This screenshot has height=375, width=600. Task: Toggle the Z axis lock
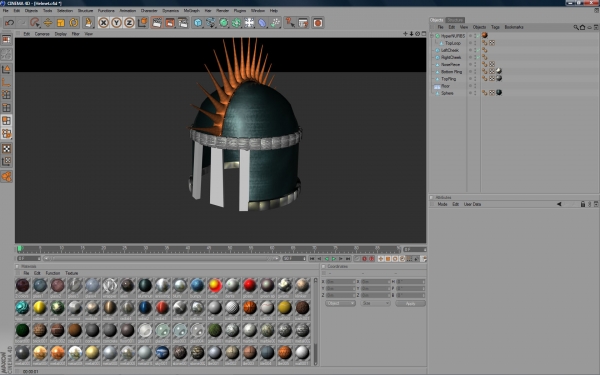click(129, 23)
